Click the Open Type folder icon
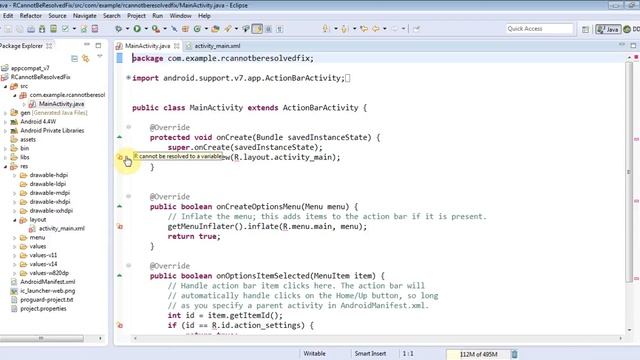 pos(216,29)
